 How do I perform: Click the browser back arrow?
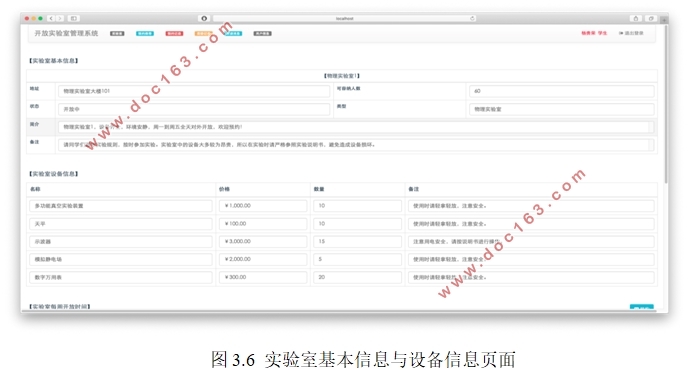click(51, 18)
